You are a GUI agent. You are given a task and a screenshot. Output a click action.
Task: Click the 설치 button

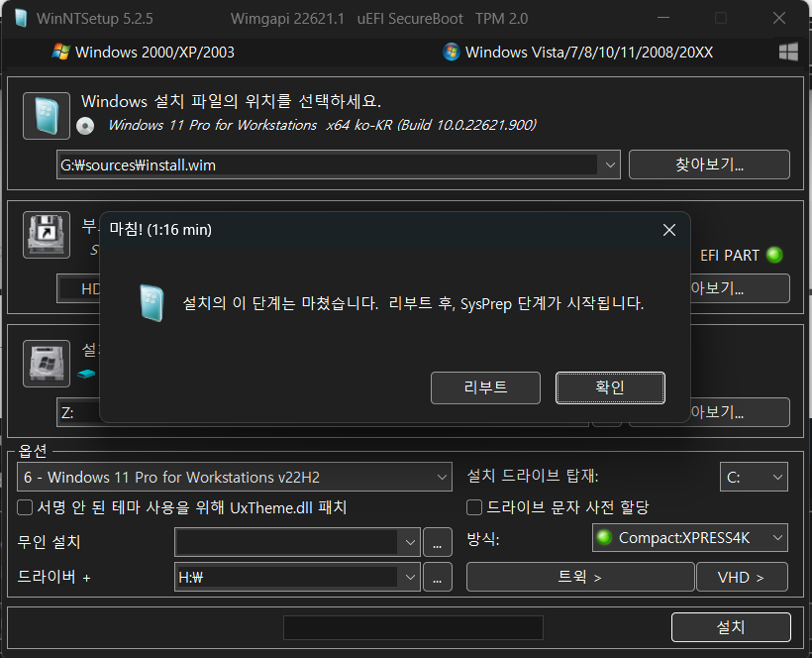click(731, 627)
